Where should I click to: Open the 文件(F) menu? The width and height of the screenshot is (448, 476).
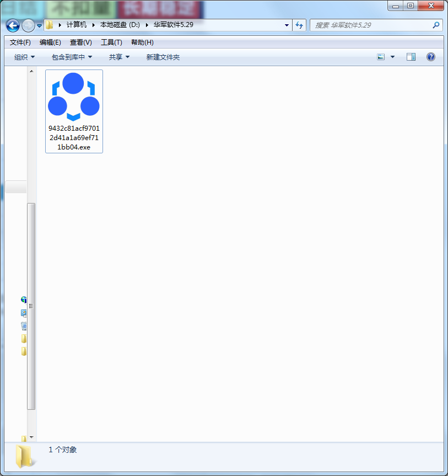20,42
